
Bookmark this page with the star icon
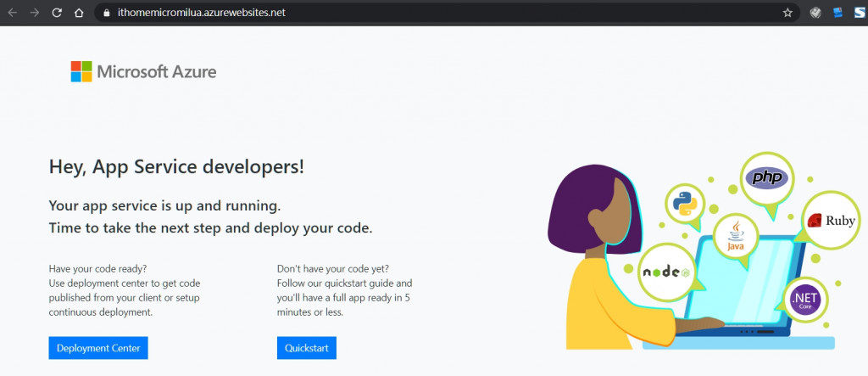click(787, 12)
